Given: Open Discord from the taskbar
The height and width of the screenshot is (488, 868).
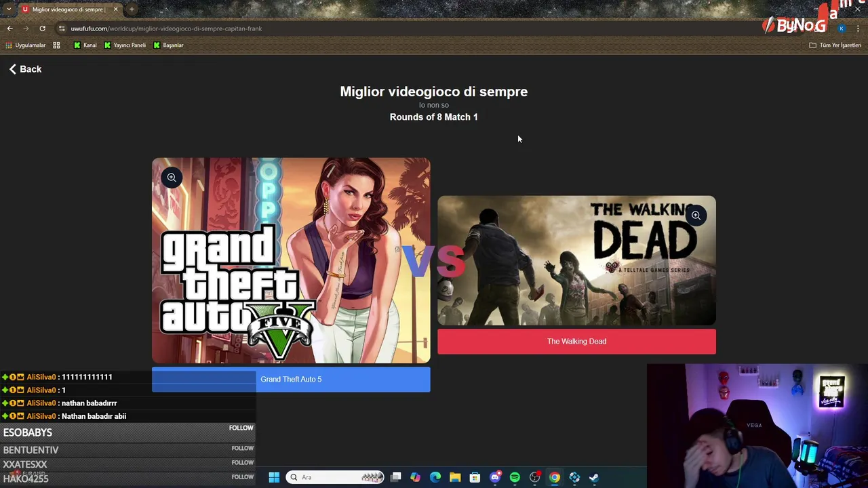Looking at the screenshot, I should click(495, 478).
